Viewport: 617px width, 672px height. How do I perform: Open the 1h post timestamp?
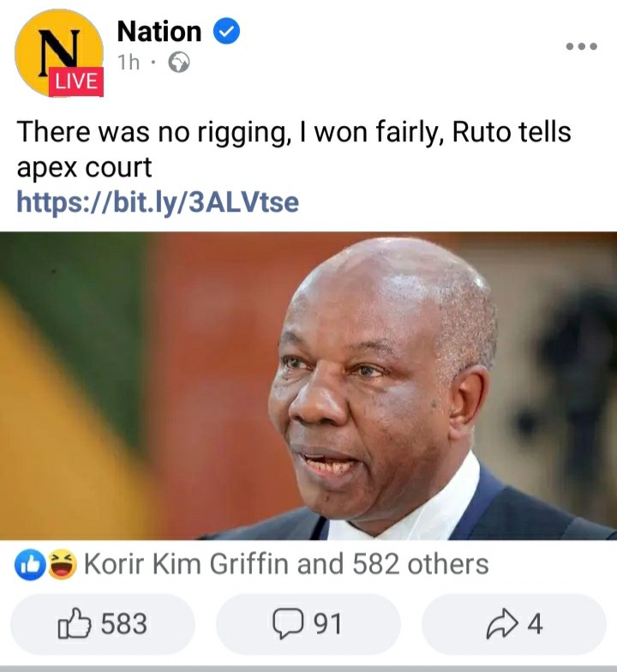click(x=129, y=63)
